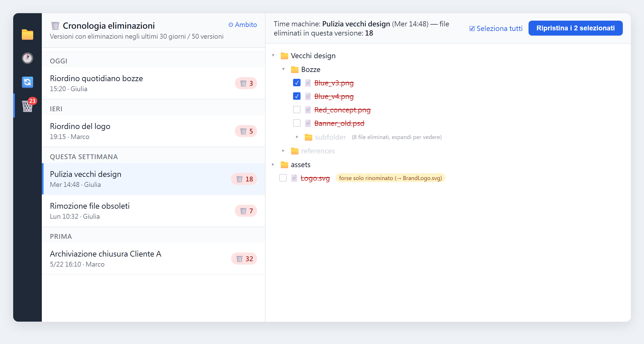Select the Pulizia vecchi design version
This screenshot has width=644, height=344.
coord(154,179)
